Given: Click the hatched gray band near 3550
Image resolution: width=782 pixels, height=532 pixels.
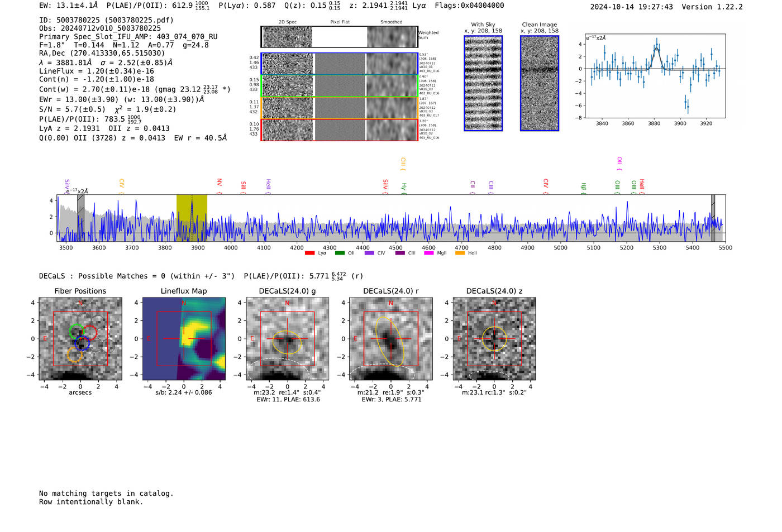Looking at the screenshot, I should pyautogui.click(x=80, y=218).
